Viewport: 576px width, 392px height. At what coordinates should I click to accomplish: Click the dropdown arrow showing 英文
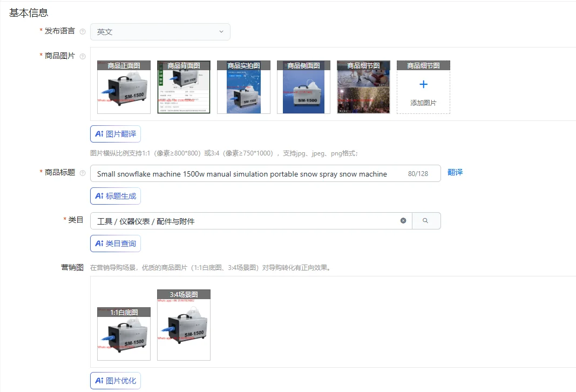click(221, 32)
